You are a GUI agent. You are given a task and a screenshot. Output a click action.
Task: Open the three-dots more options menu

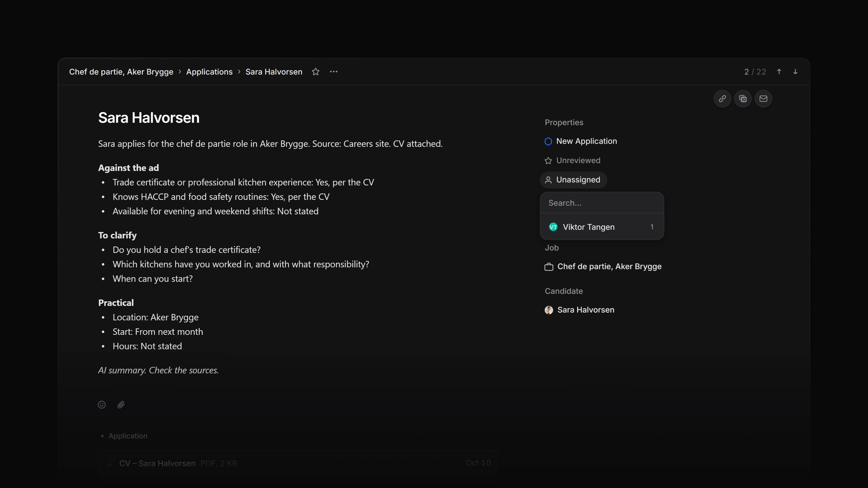click(x=334, y=72)
